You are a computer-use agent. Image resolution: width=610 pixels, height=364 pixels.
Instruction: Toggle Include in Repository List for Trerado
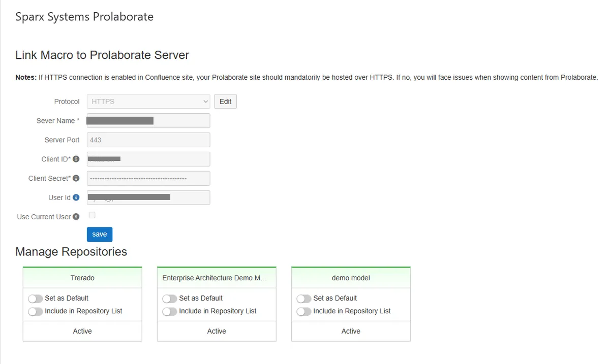point(36,311)
